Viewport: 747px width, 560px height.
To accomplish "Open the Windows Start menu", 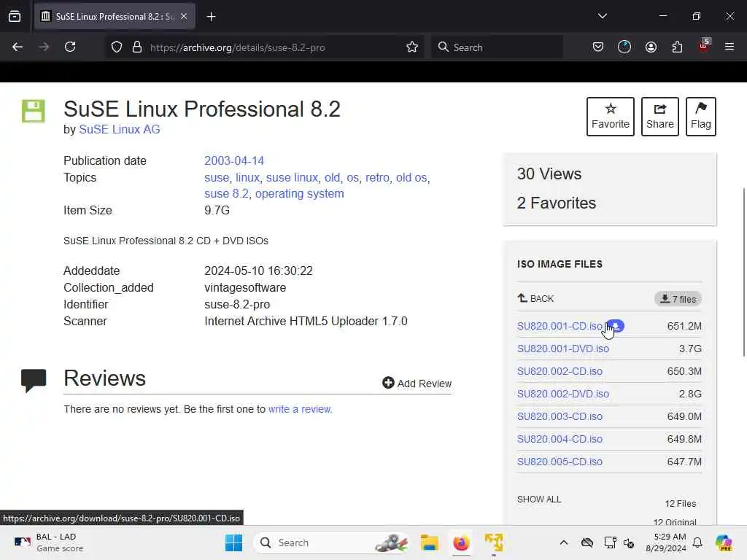I will point(233,542).
